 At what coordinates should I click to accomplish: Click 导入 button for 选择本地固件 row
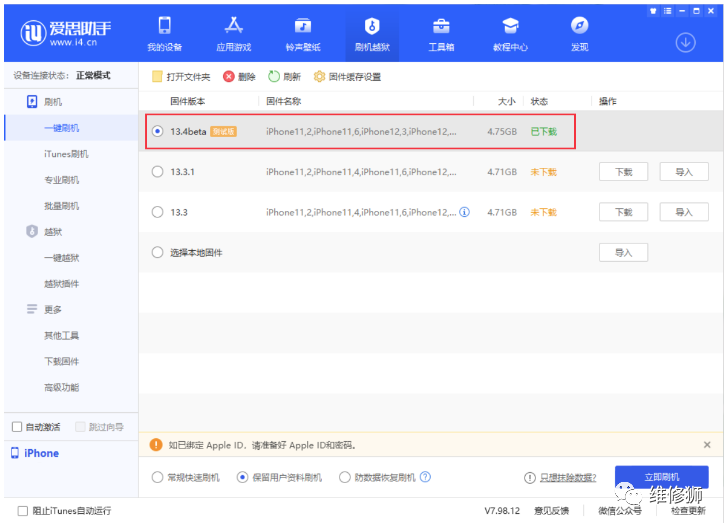623,252
